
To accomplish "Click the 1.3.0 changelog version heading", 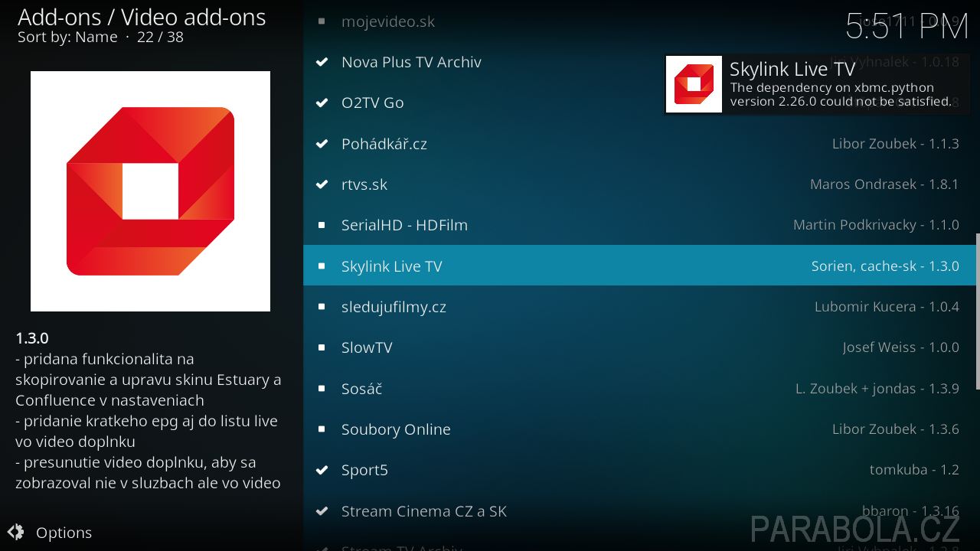I will tap(32, 338).
